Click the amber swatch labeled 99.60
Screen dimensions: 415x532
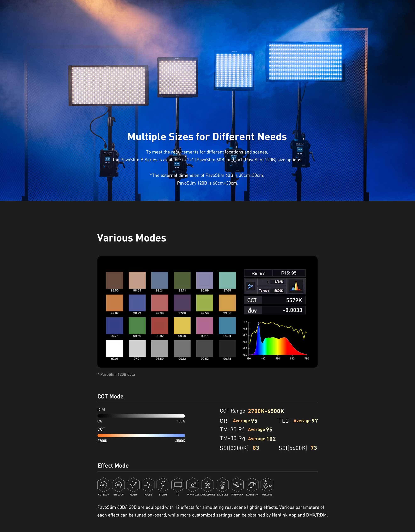pos(227,303)
